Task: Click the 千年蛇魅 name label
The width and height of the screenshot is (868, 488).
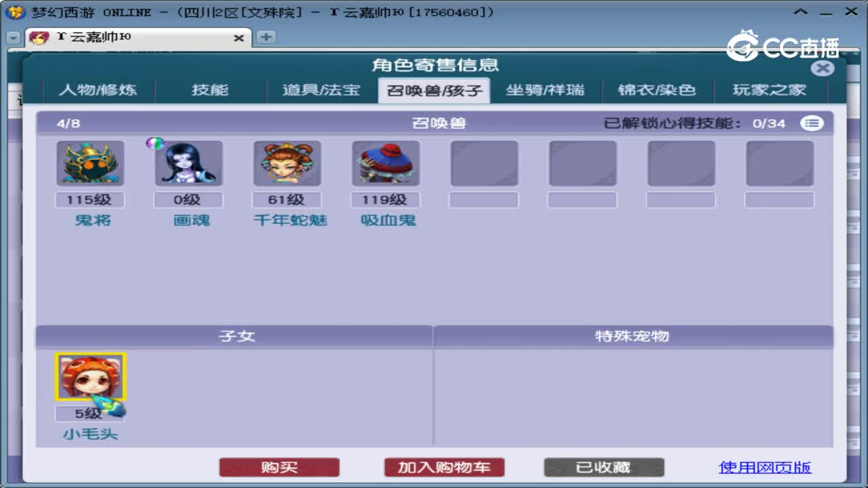Action: tap(290, 220)
